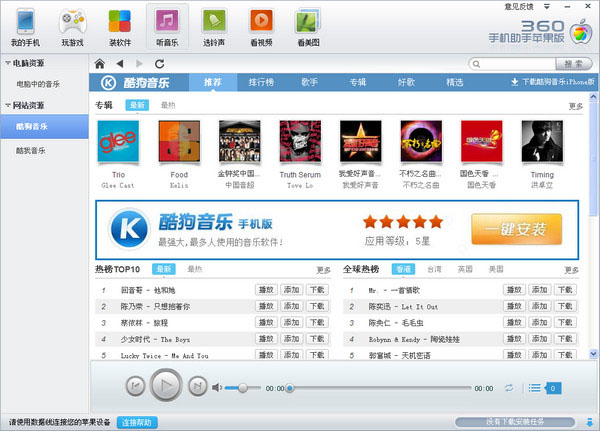Collapse the 电脑资源 tree section

pyautogui.click(x=8, y=63)
